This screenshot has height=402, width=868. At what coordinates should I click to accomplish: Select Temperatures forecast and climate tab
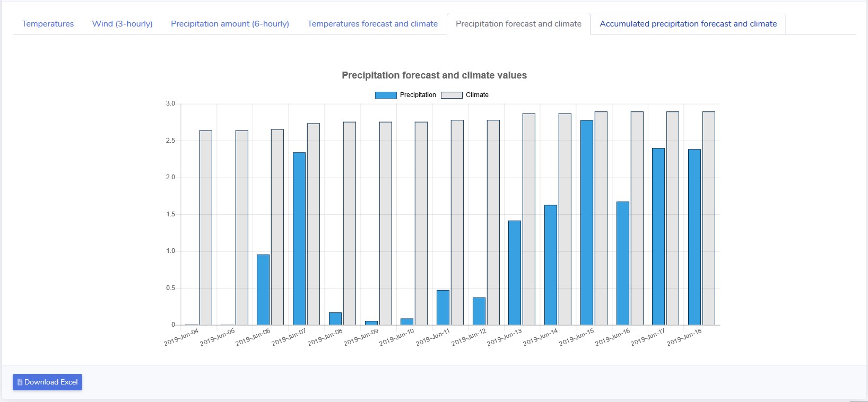(x=372, y=24)
